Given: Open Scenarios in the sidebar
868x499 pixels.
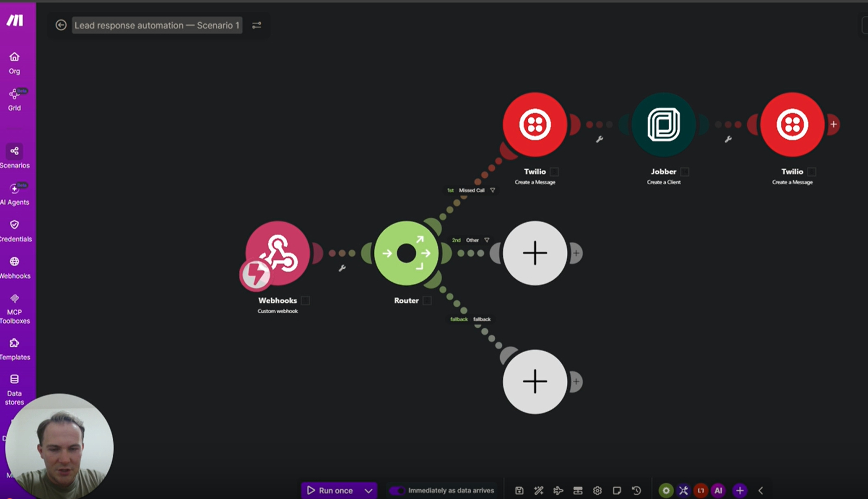Looking at the screenshot, I should [x=15, y=157].
